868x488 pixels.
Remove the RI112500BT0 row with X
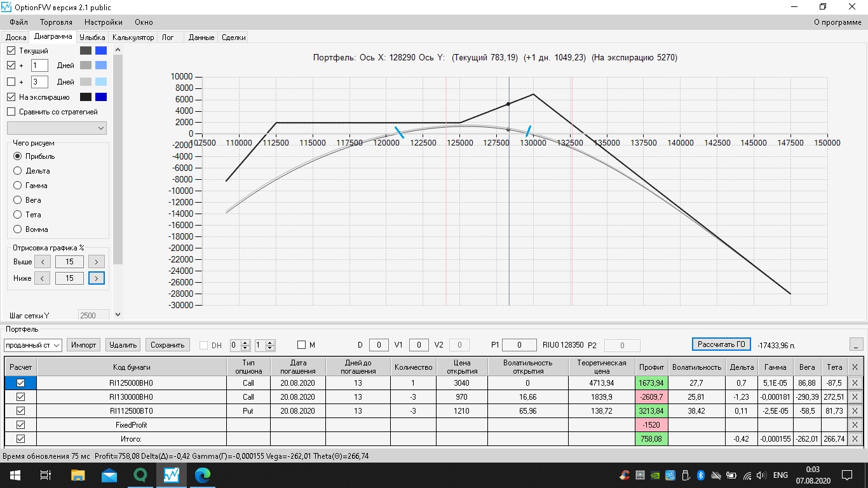[855, 410]
